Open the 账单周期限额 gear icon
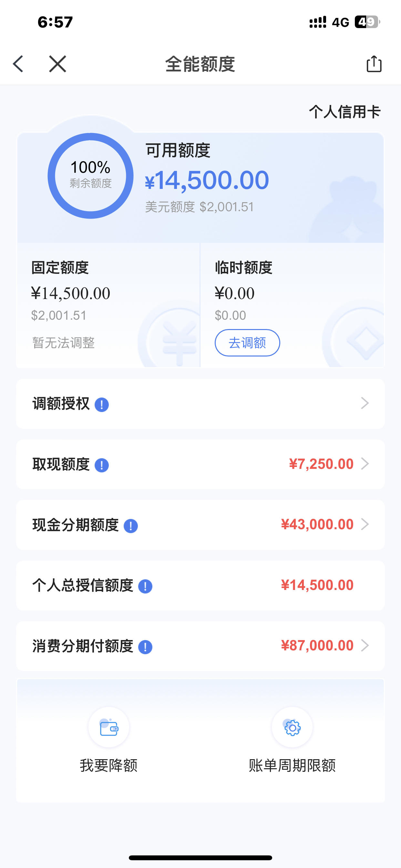This screenshot has width=401, height=868. coord(292,728)
